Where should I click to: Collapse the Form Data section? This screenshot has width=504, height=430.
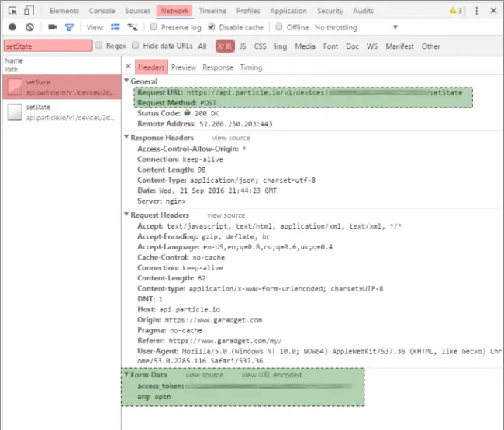(126, 374)
